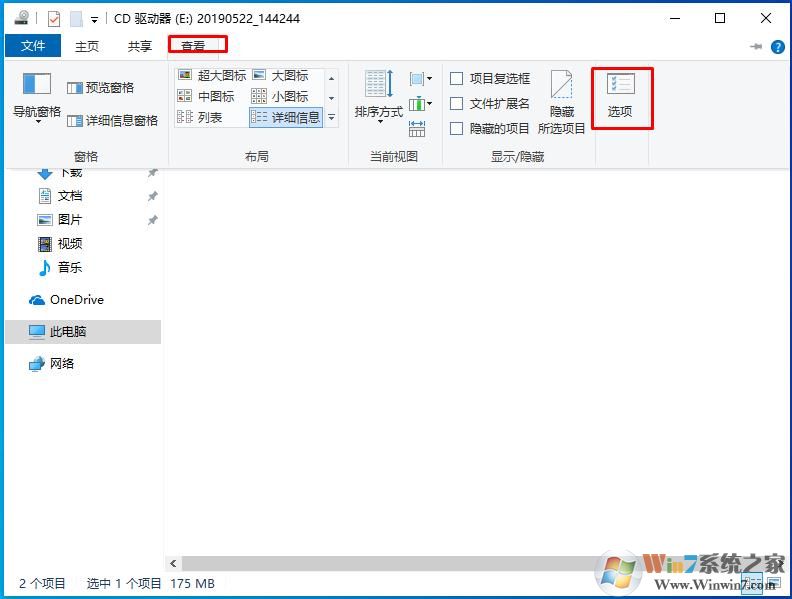The width and height of the screenshot is (792, 599).
Task: Click size all columns to fit icon
Action: [417, 129]
